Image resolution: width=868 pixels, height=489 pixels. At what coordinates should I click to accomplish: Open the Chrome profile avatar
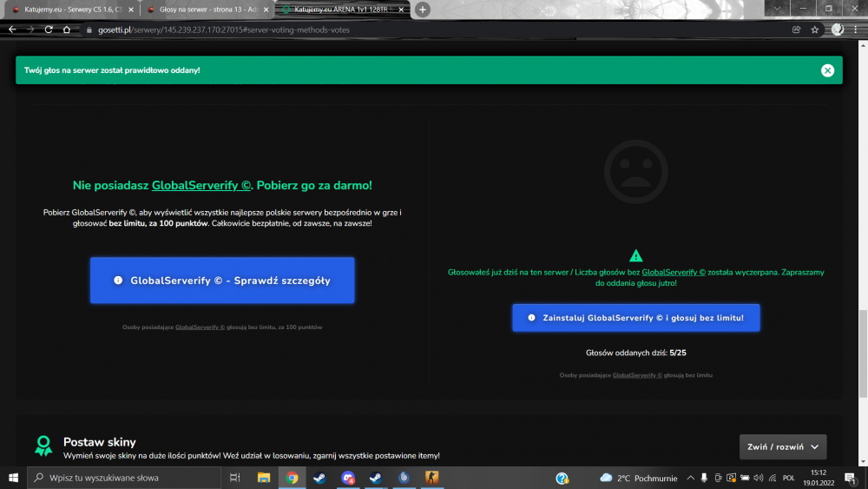(x=837, y=30)
